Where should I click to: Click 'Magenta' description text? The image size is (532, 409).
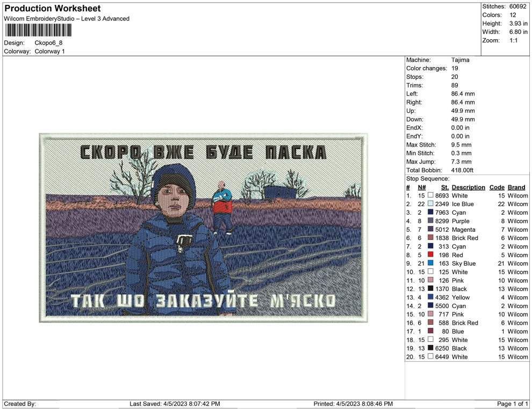(463, 229)
